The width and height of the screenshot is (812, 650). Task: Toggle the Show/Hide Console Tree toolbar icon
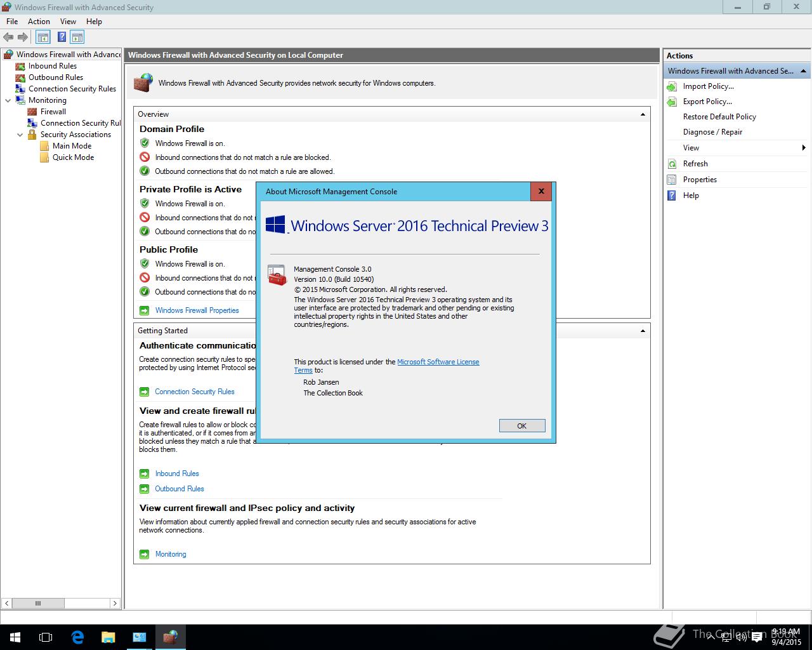(x=43, y=37)
